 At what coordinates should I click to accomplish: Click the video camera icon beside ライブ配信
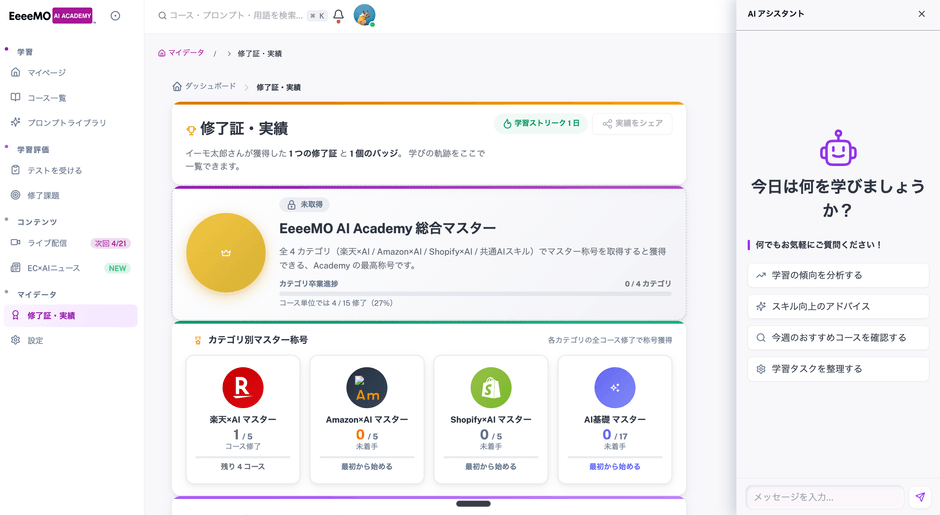click(x=16, y=242)
